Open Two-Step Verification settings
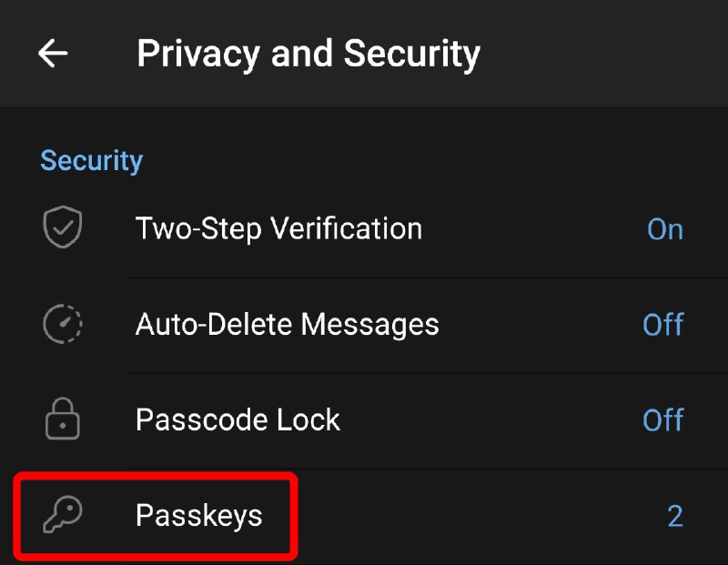 [278, 228]
